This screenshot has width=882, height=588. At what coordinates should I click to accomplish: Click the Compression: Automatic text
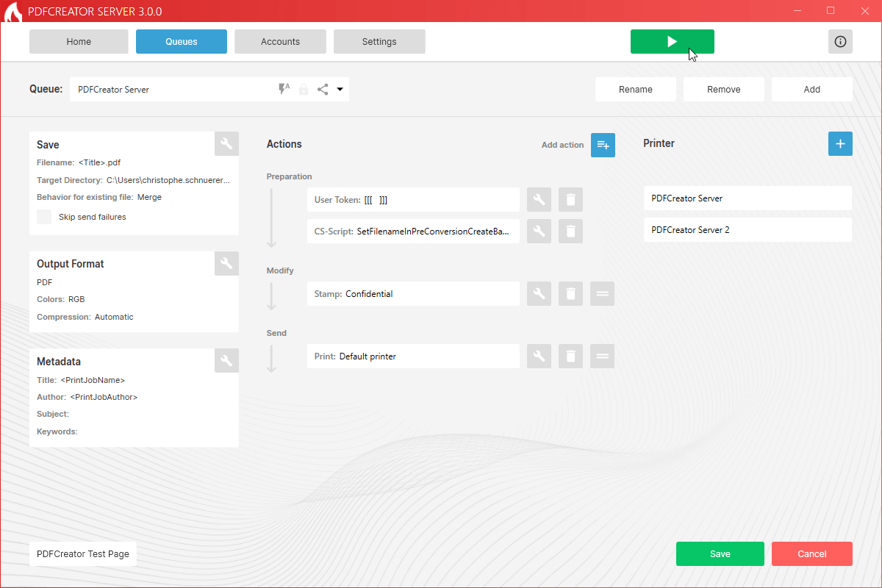point(85,317)
